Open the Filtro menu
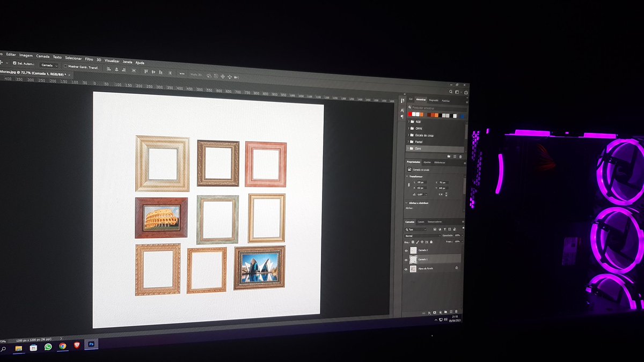644x362 pixels. [90, 60]
